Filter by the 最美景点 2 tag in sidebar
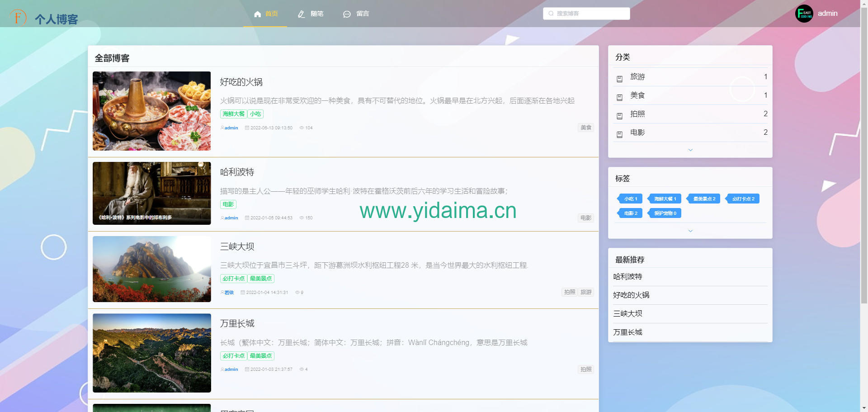Screen dimensions: 868x412 [x=703, y=199]
